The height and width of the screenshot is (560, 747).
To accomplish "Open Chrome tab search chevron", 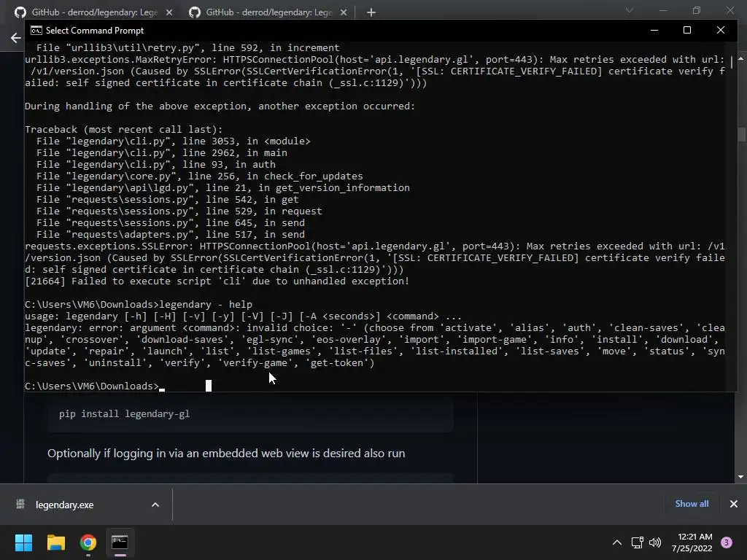I will (630, 10).
